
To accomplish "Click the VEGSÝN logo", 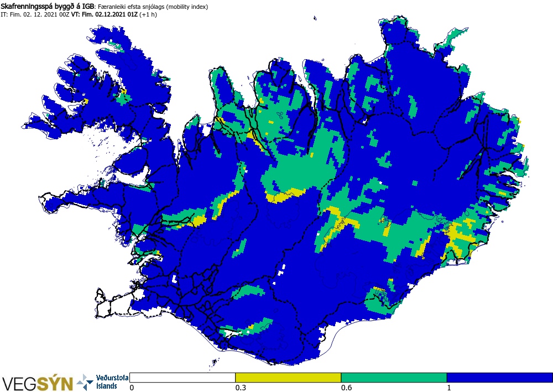I will (x=38, y=383).
